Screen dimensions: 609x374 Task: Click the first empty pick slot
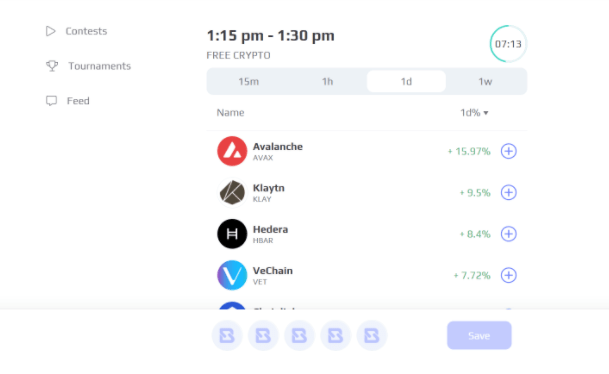tap(227, 336)
